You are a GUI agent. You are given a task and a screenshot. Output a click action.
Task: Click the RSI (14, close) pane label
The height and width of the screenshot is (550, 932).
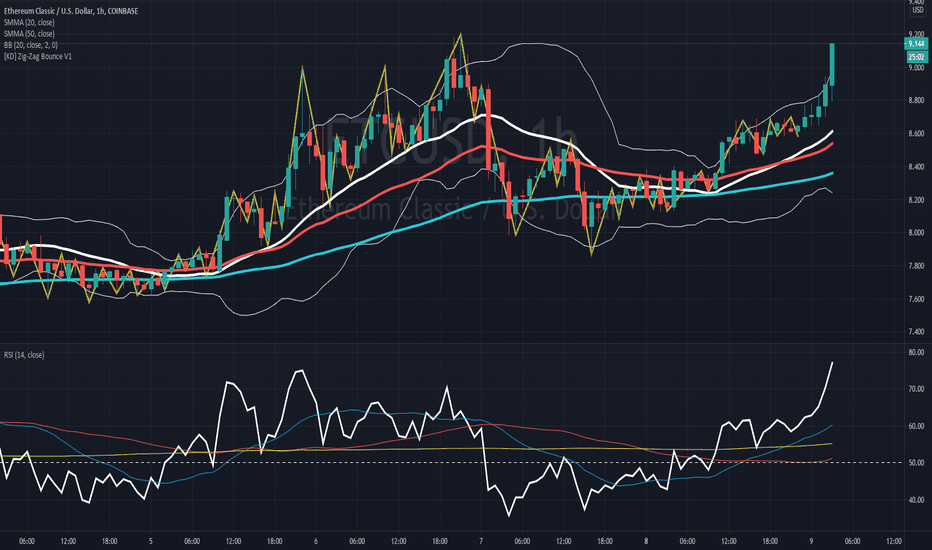pyautogui.click(x=24, y=354)
